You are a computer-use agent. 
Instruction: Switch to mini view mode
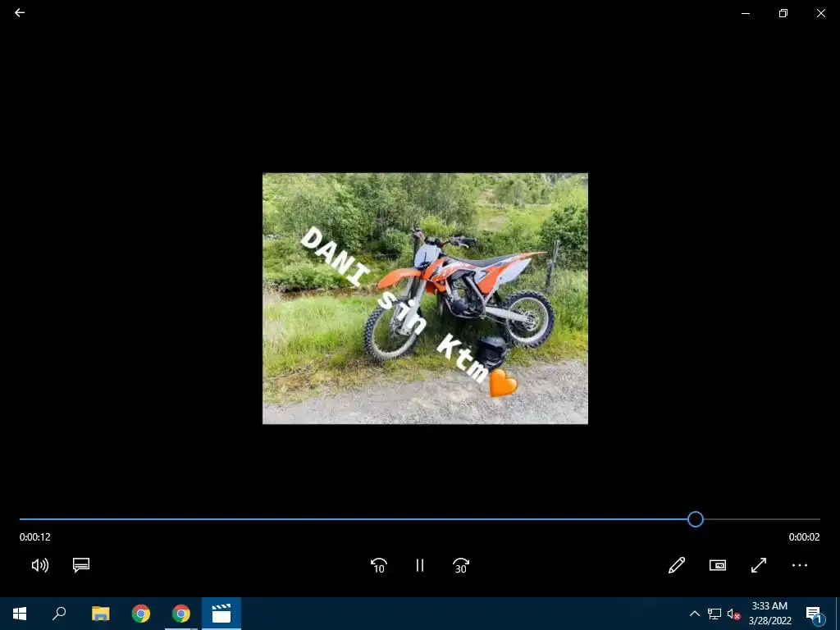[x=718, y=565]
